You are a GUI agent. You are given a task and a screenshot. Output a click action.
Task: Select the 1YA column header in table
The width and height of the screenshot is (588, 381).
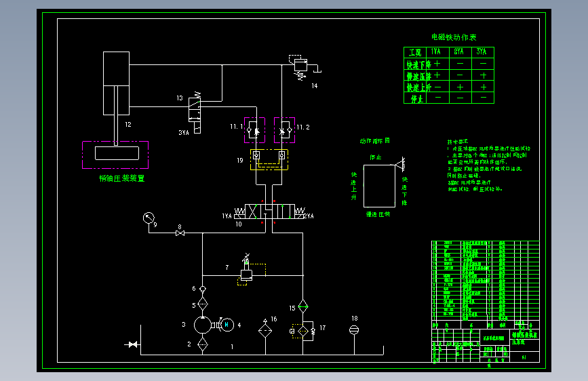tap(435, 52)
